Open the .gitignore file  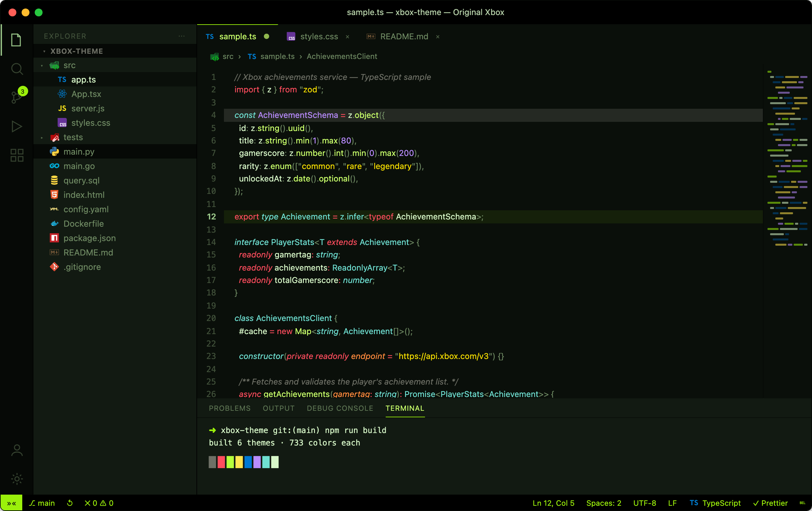click(x=115, y=267)
